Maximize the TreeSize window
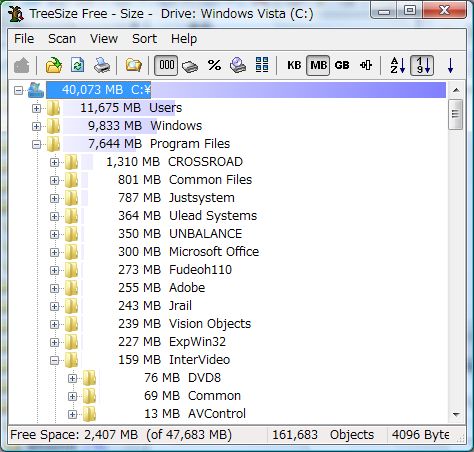 coord(410,11)
